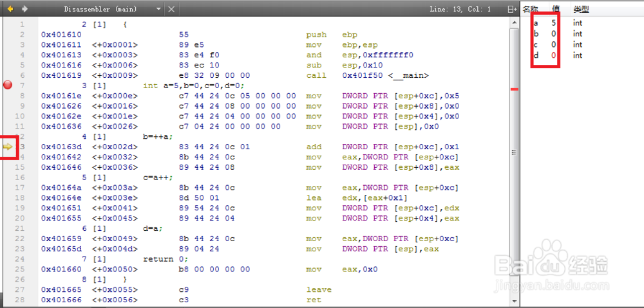The image size is (644, 308).
Task: Click the mov DWORD PTR [esp+0xc],edx instruction
Action: [383, 208]
